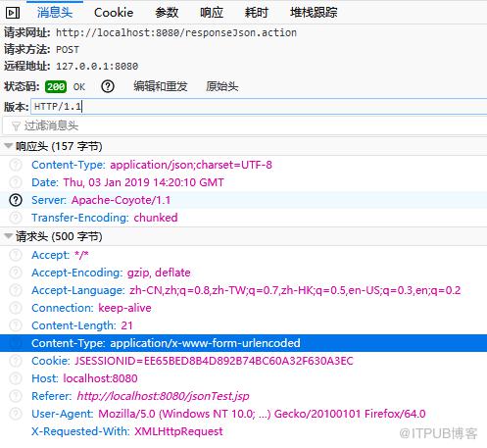This screenshot has height=448, width=487.
Task: Click help icon next to Cookie header
Action: [16, 361]
